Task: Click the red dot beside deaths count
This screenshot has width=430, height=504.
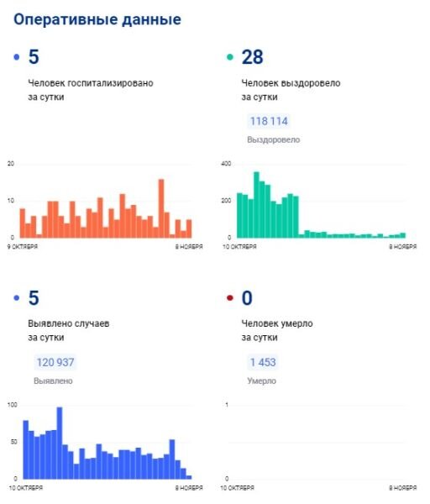Action: coord(230,298)
